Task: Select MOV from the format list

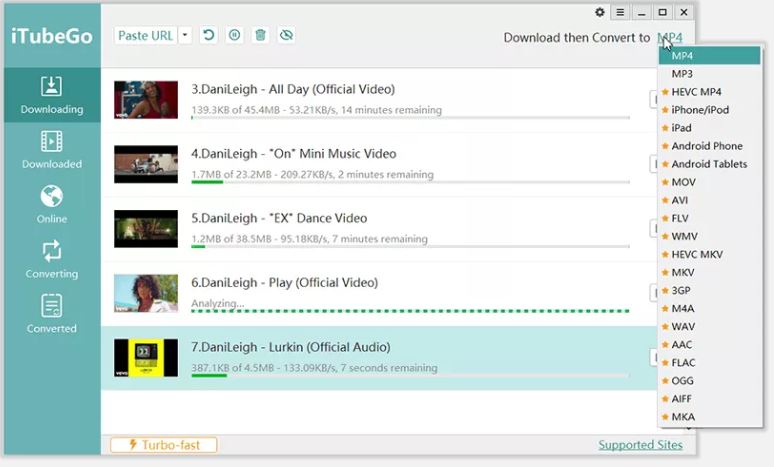Action: point(709,182)
